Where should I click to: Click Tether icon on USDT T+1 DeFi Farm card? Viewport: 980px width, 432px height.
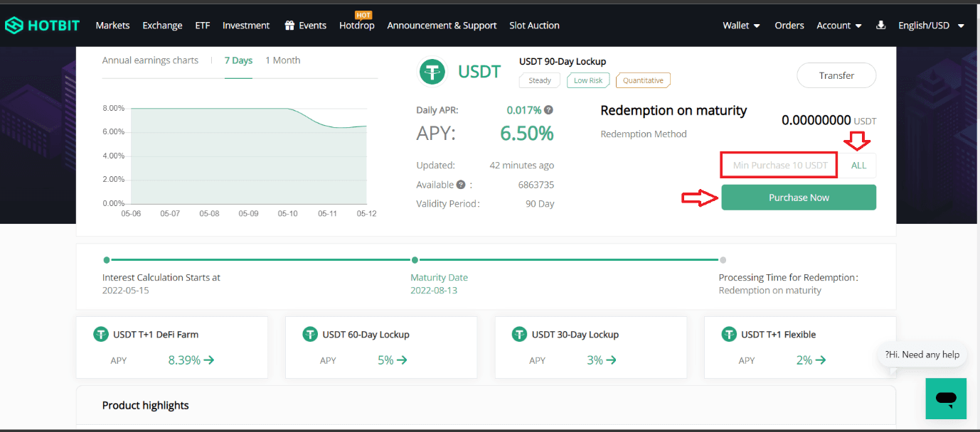pyautogui.click(x=101, y=334)
